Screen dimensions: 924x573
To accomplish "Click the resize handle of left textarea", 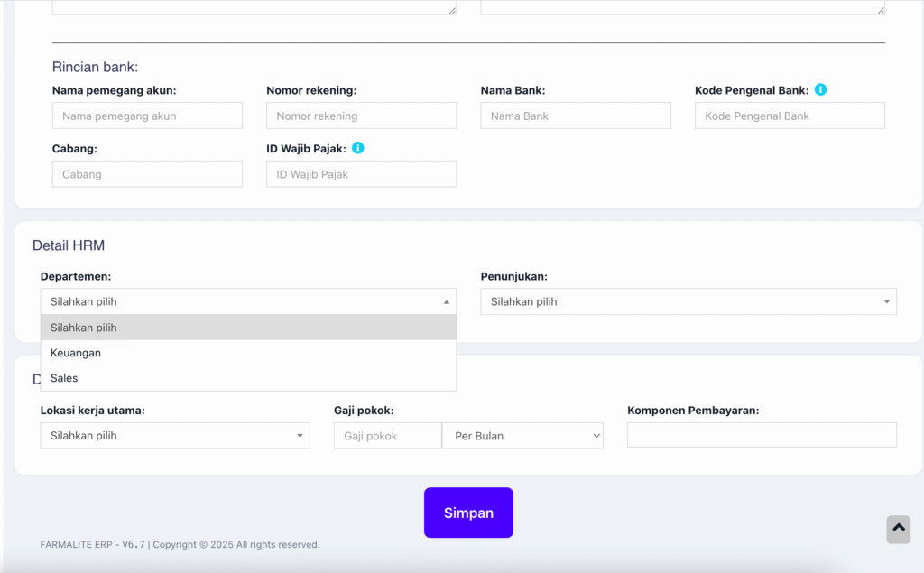I will 452,10.
